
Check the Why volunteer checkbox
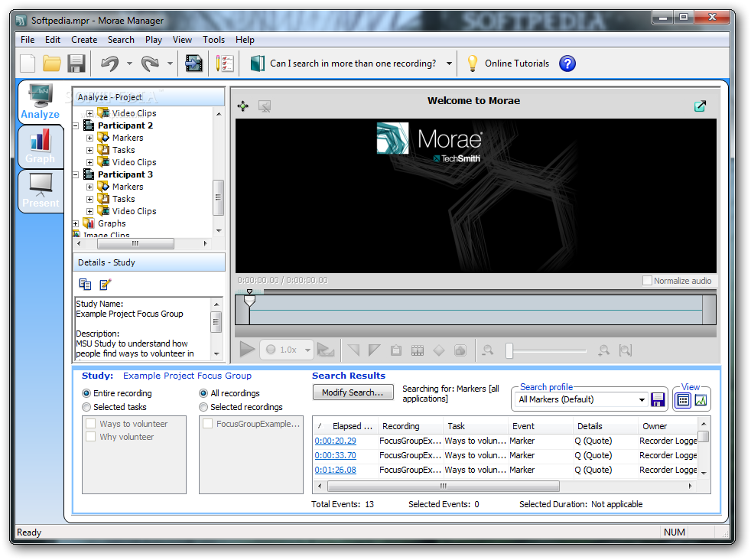(x=90, y=437)
